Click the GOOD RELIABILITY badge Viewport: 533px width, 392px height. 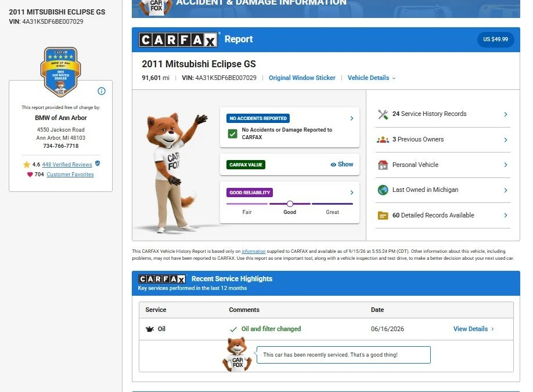(x=250, y=193)
